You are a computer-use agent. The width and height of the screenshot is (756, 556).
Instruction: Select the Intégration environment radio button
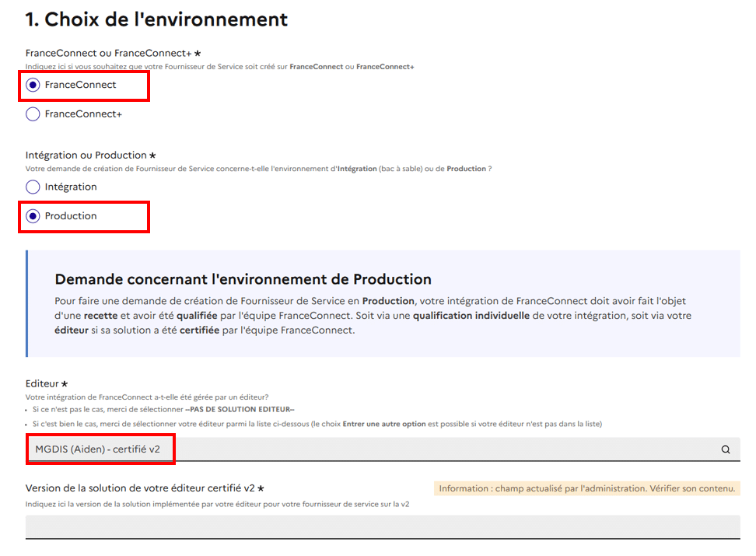[x=33, y=187]
